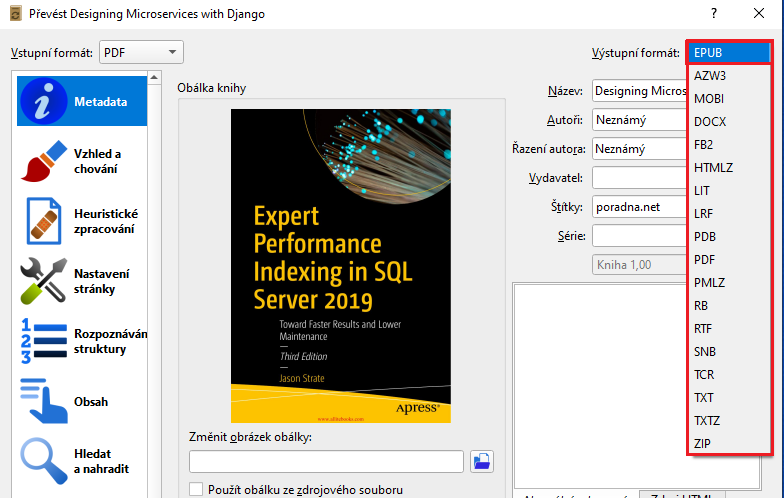Image resolution: width=784 pixels, height=498 pixels.
Task: Click the help question mark button
Action: click(x=714, y=13)
